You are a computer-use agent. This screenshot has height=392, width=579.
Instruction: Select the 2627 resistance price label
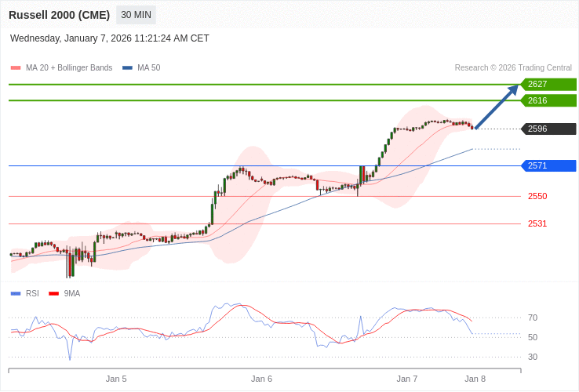[x=548, y=84]
